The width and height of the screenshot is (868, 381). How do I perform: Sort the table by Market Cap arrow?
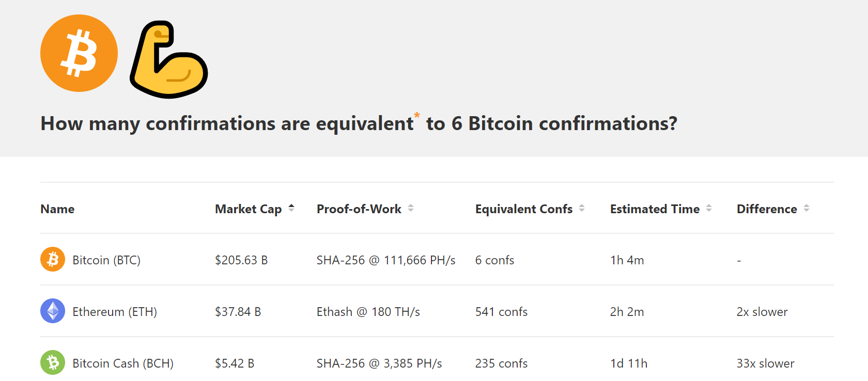pyautogui.click(x=291, y=208)
